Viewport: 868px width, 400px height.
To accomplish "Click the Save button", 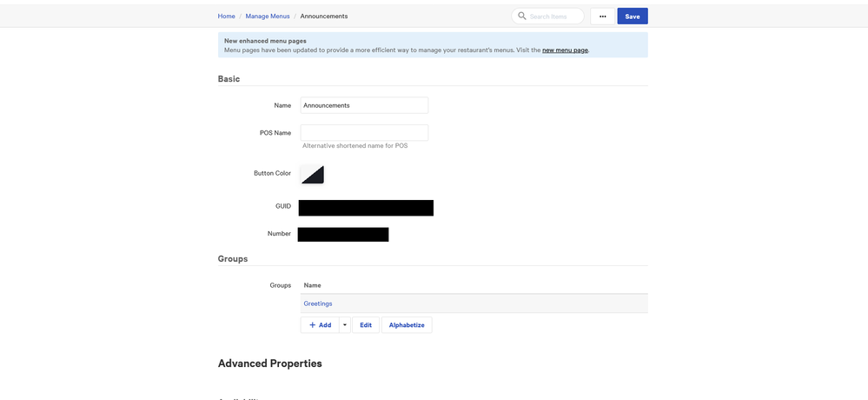I will tap(632, 17).
